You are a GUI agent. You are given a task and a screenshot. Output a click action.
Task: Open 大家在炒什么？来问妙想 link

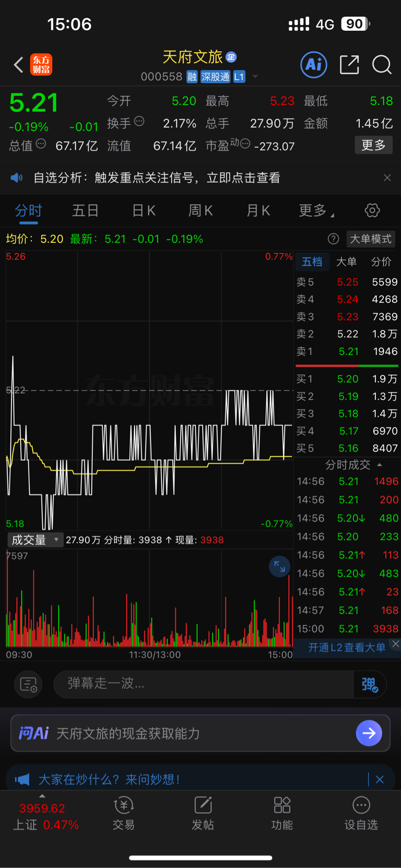tap(109, 780)
